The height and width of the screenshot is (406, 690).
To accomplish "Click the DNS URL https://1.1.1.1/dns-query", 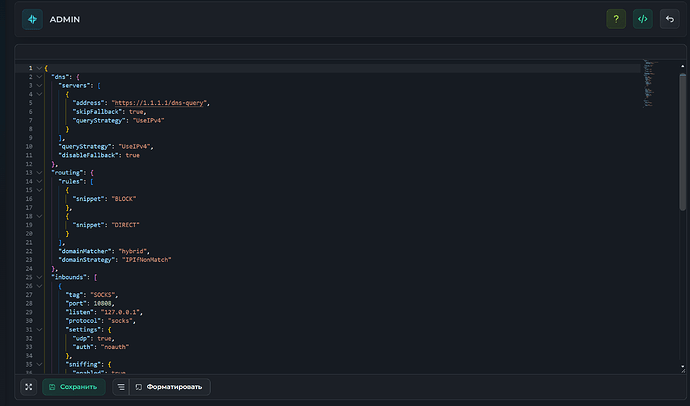I will point(159,103).
